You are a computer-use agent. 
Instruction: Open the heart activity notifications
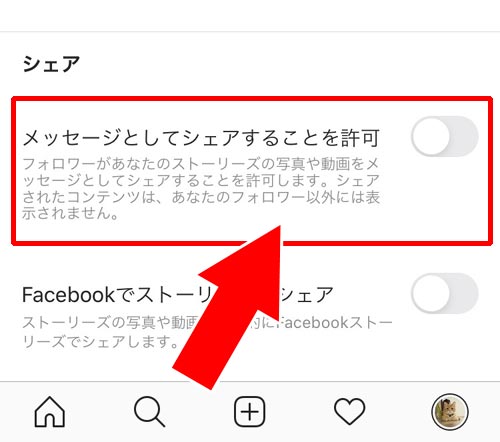(x=349, y=412)
